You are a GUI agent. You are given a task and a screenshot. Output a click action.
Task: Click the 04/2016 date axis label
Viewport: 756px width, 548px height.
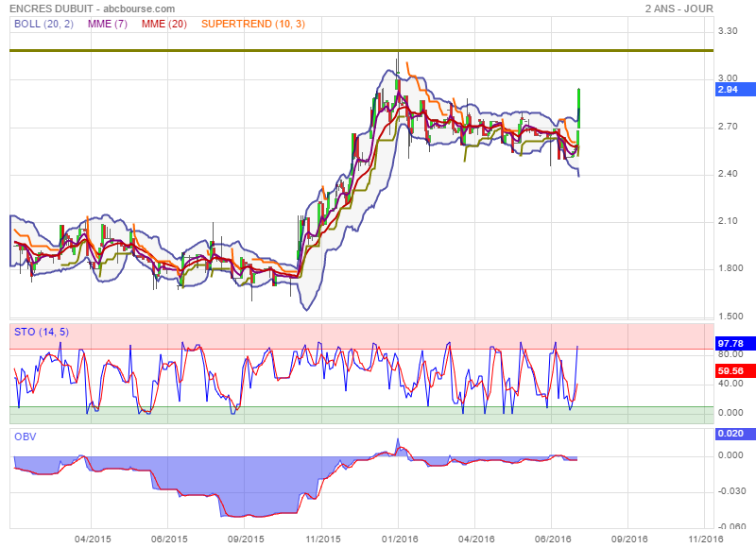pyautogui.click(x=476, y=539)
